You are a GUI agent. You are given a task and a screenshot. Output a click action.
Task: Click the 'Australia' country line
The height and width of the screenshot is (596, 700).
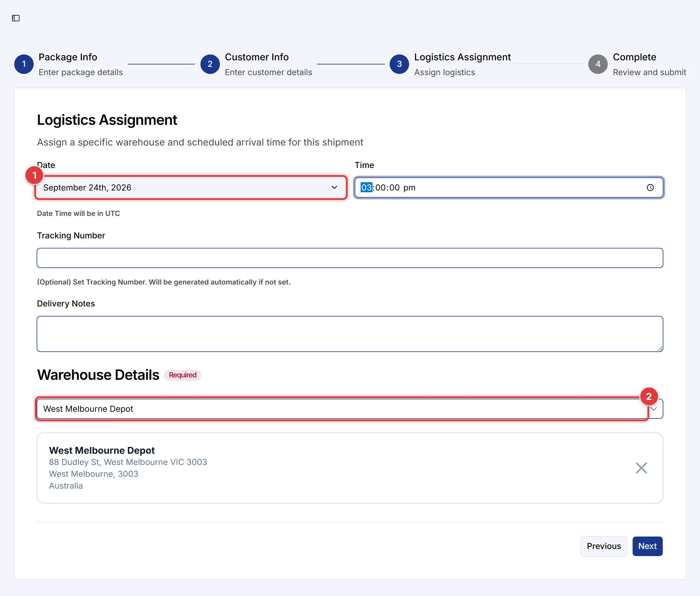coord(66,485)
